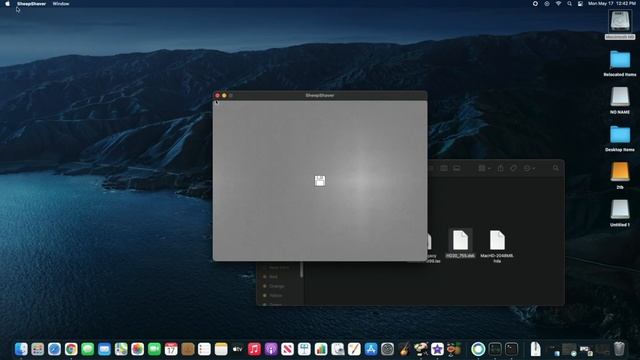Open Apple TV from the Dock
Viewport: 640px width, 360px height.
(238, 349)
